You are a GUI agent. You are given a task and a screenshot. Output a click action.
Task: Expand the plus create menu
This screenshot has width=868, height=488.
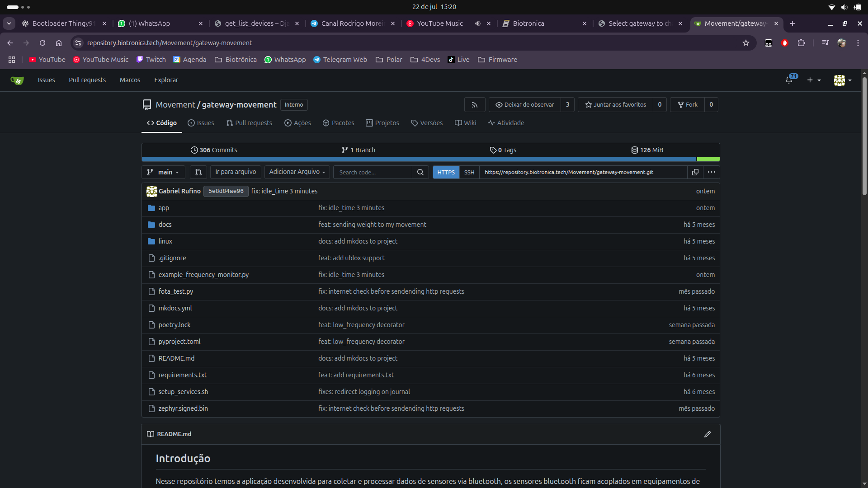coord(814,80)
